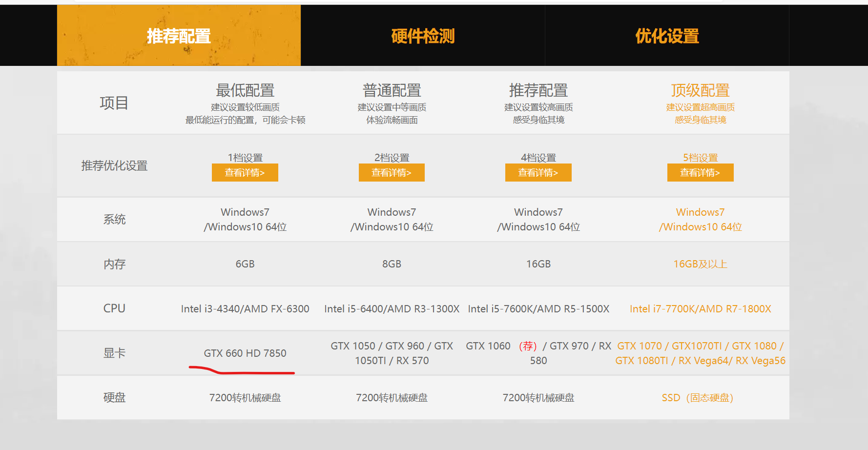
Task: Click 7200转机械硬盘 in 最低配置 column
Action: click(x=245, y=398)
